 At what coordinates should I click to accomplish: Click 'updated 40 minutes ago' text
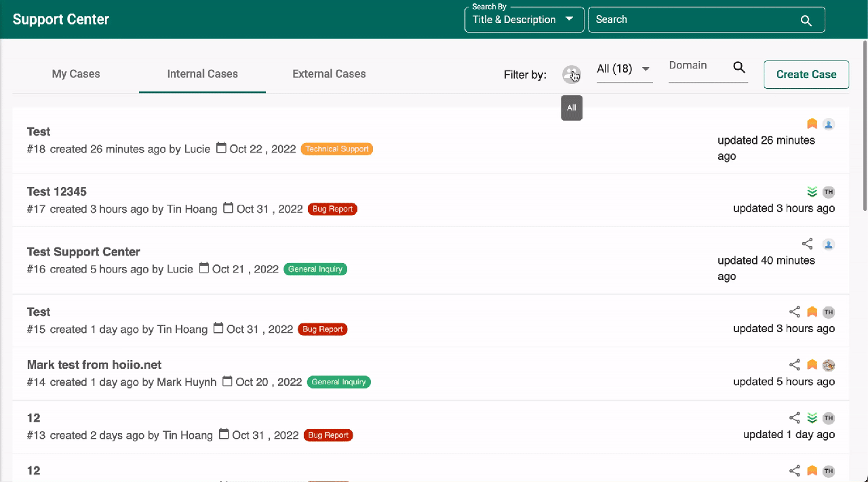pos(766,268)
